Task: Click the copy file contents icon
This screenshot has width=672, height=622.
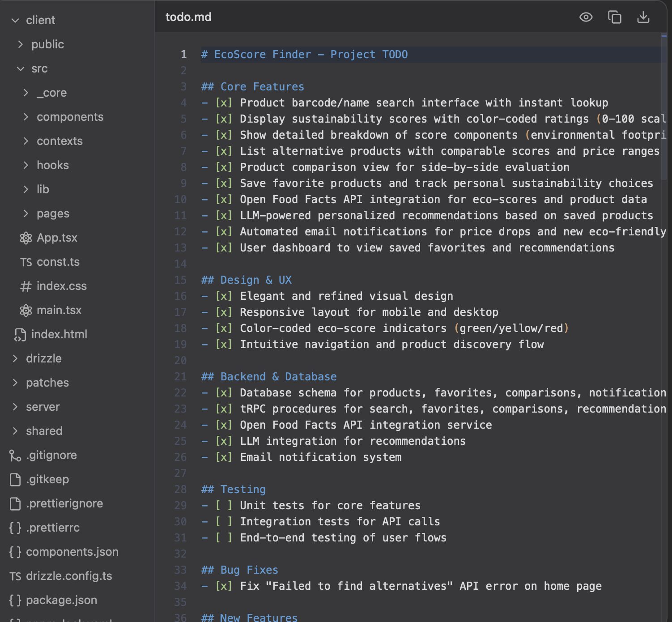Action: pyautogui.click(x=614, y=17)
